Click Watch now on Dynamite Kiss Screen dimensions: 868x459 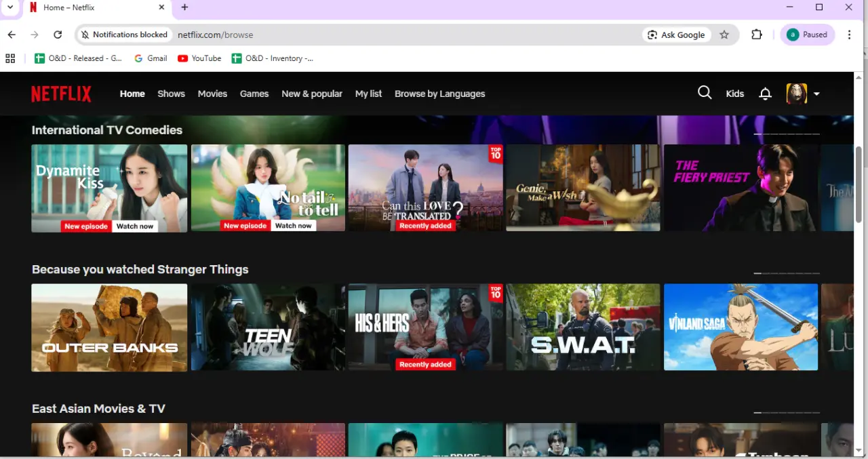tap(135, 226)
